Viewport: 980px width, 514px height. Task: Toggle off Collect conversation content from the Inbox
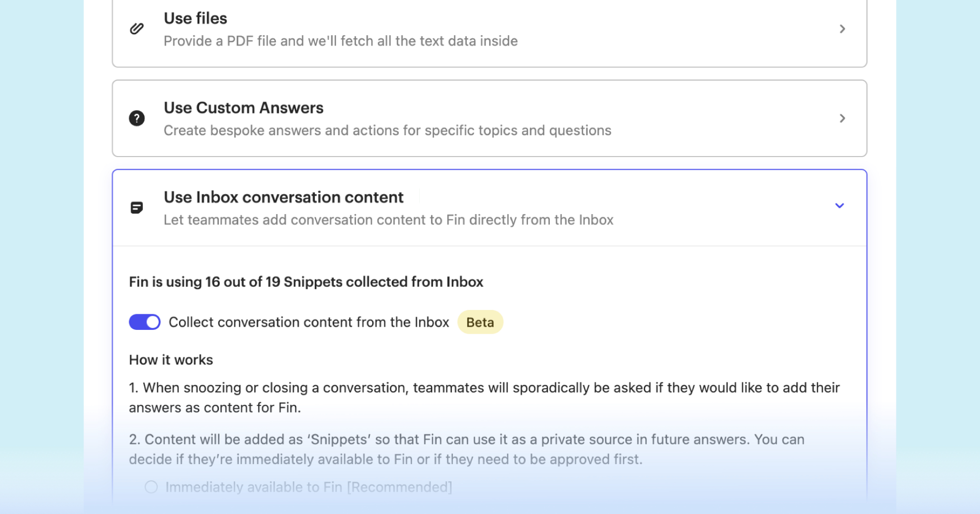pos(145,322)
